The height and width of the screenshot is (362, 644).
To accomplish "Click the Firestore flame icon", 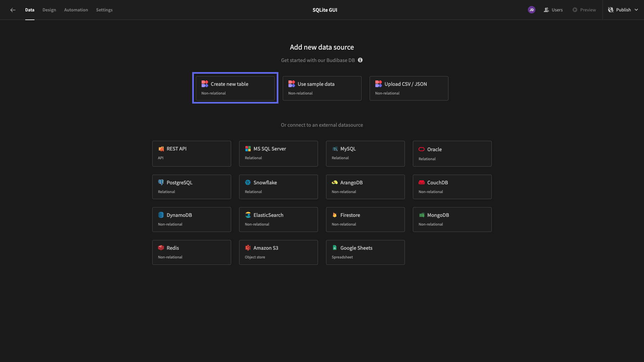I will (x=334, y=215).
